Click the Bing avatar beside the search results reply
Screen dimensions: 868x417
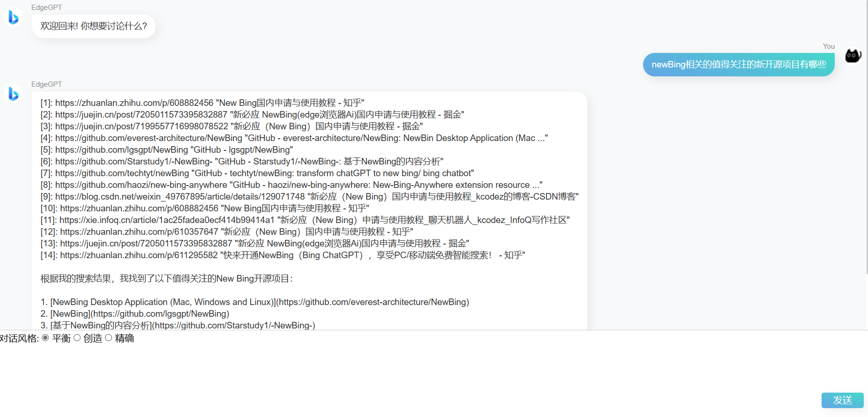coord(13,94)
